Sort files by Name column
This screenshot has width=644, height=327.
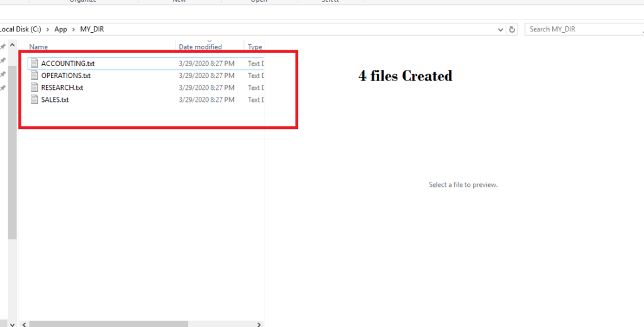point(38,47)
